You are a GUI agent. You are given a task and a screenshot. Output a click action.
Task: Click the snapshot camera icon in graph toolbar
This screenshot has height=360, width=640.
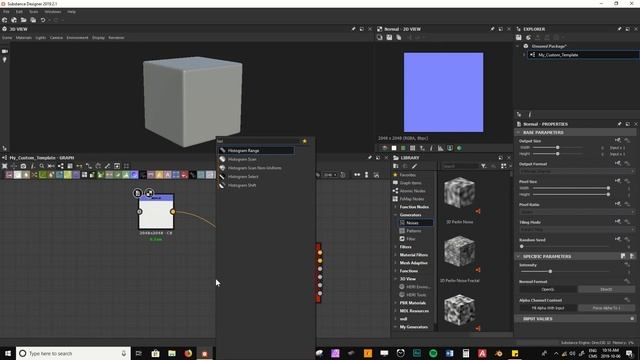[x=23, y=166]
